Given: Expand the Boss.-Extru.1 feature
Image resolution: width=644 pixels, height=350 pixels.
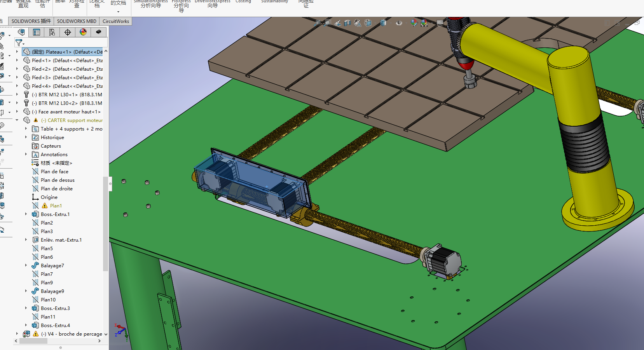Looking at the screenshot, I should click(26, 214).
